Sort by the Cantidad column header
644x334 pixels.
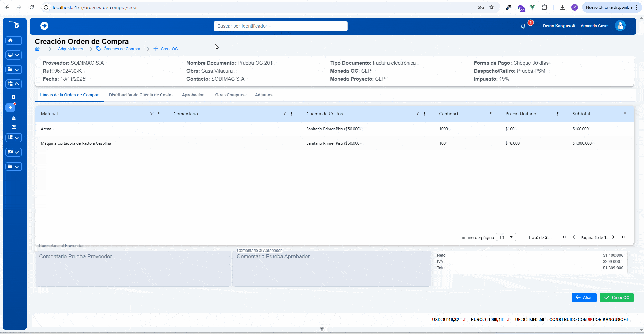(448, 114)
